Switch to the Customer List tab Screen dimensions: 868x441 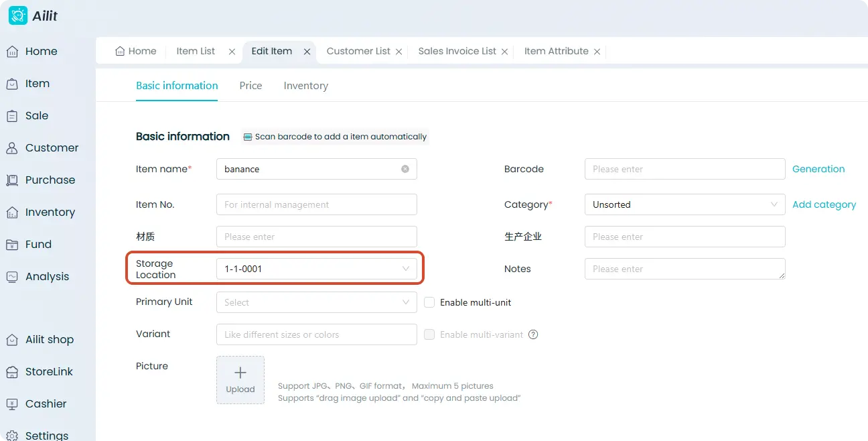pyautogui.click(x=358, y=51)
